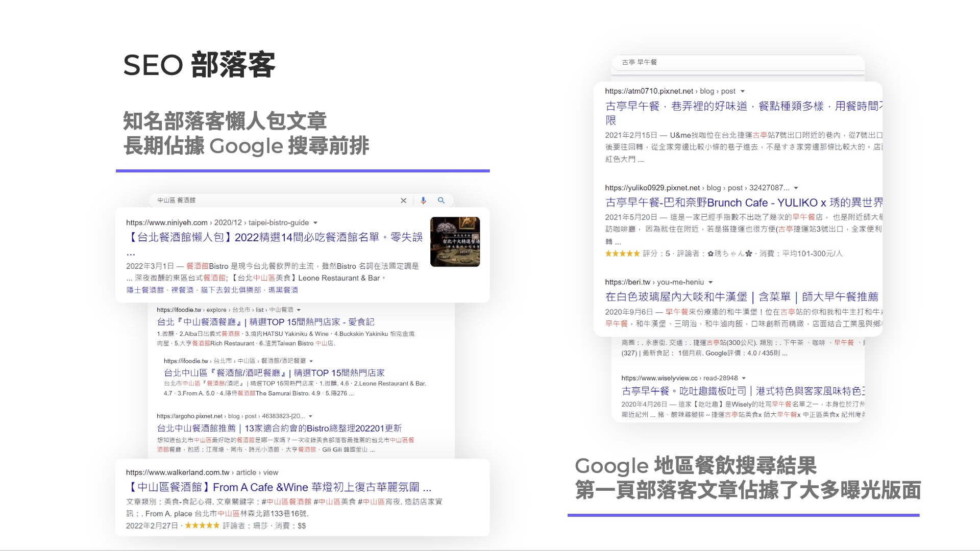
Task: Click the https://www.wiselyview.cc URL text
Action: pos(659,379)
